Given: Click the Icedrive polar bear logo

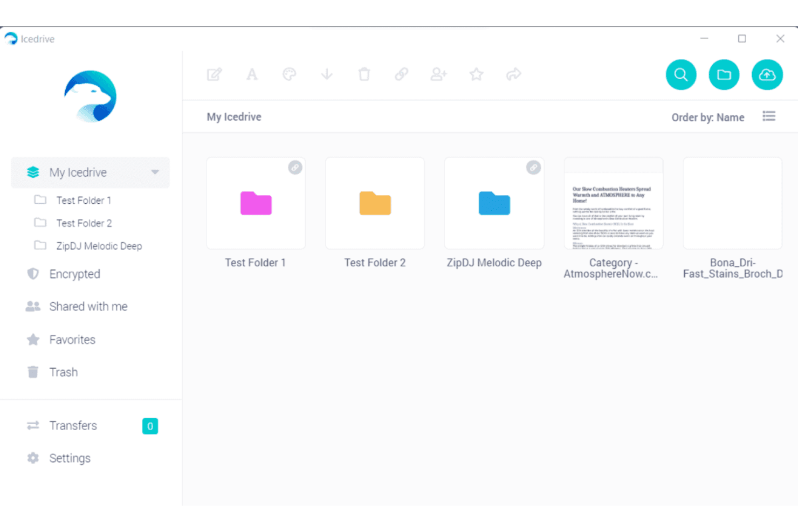Looking at the screenshot, I should click(x=91, y=97).
